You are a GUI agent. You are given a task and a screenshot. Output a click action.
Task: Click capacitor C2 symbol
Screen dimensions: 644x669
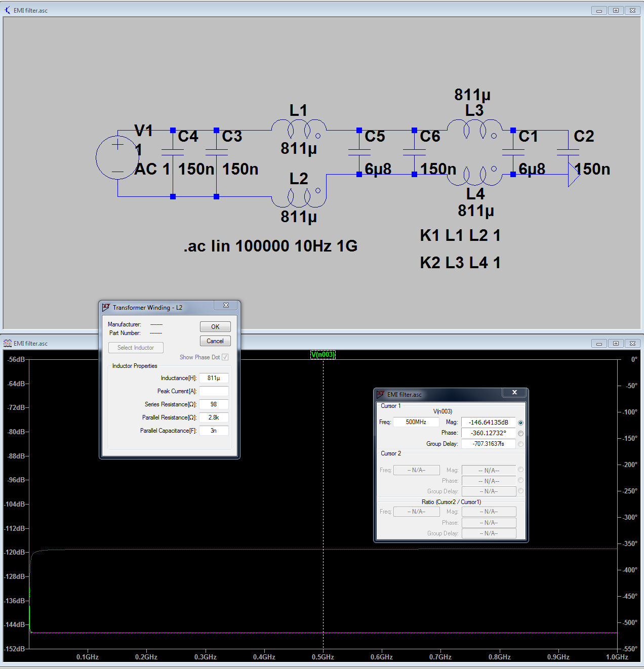(568, 152)
